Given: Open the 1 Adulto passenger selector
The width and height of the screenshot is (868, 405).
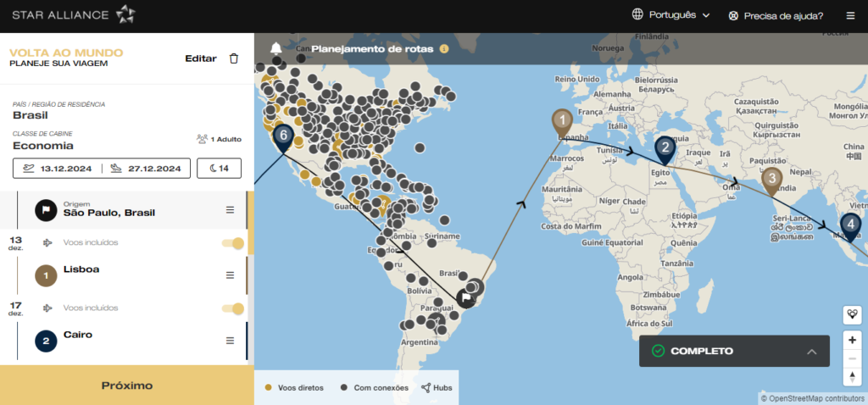Looking at the screenshot, I should pyautogui.click(x=219, y=139).
